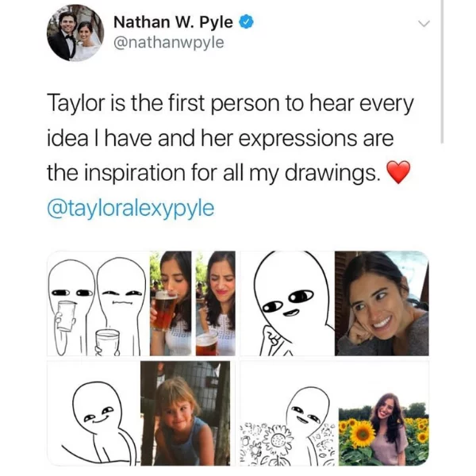Viewport: 476px width, 476px height.
Task: Click the tweet text about Taylor
Action: click(230, 138)
